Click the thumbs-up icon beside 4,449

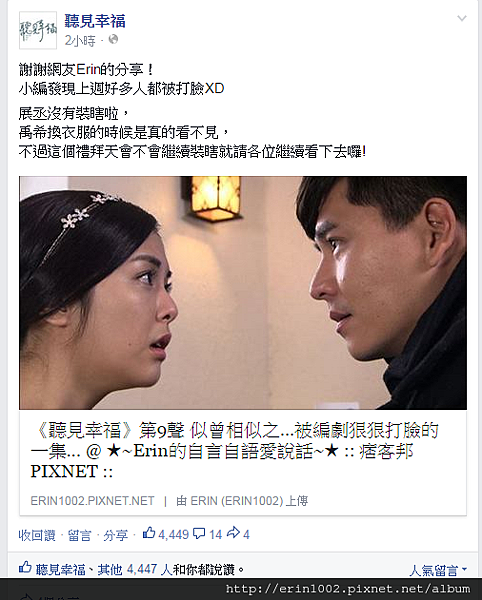tap(148, 533)
